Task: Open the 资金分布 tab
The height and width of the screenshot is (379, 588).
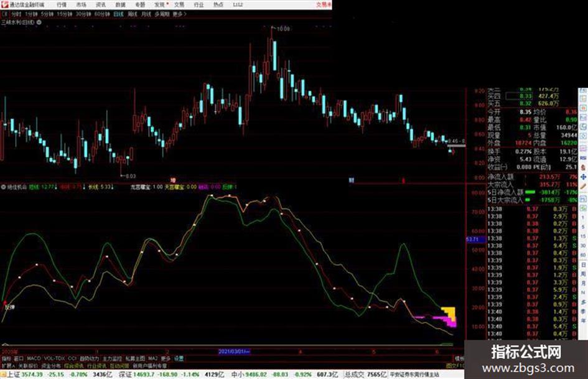Action: (x=51, y=365)
